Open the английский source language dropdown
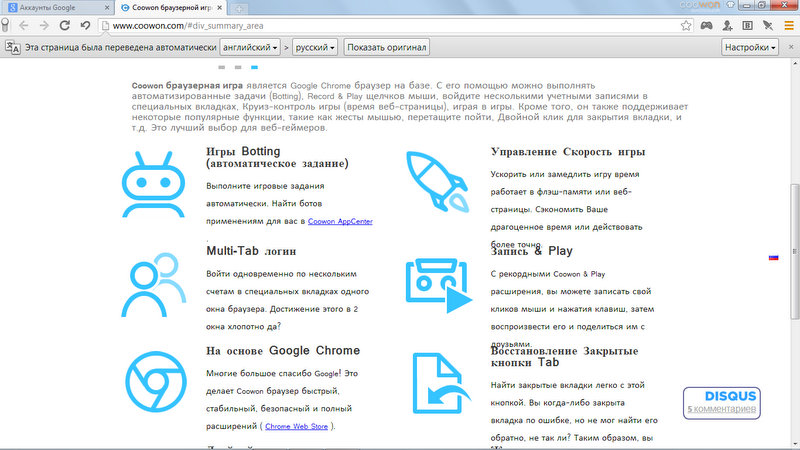The width and height of the screenshot is (800, 450). (x=250, y=47)
